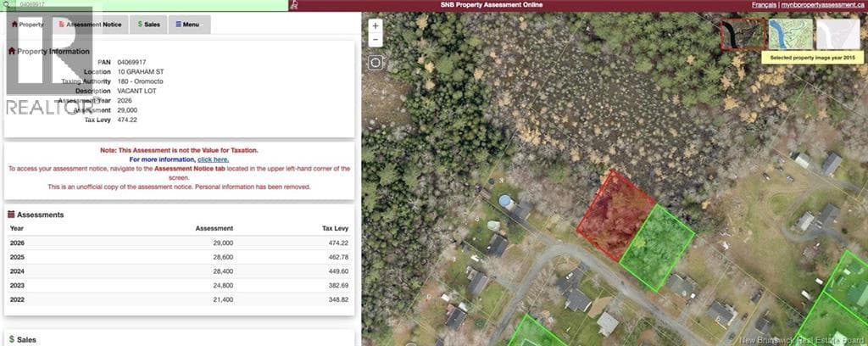868x346 pixels.
Task: Switch to the Sales tab
Action: [148, 25]
